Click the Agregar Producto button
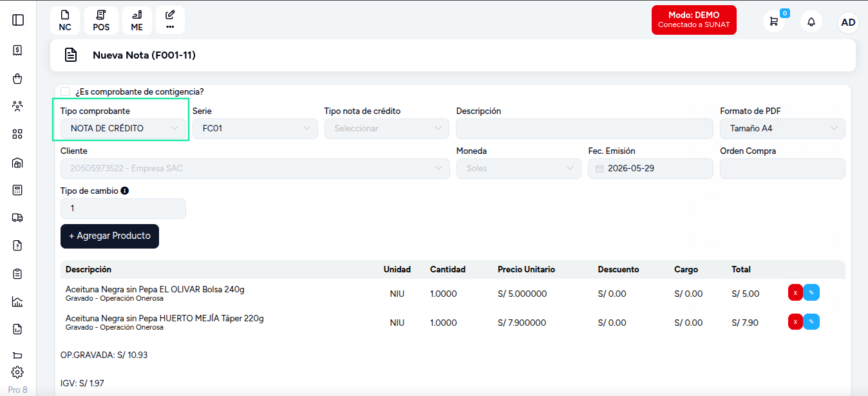This screenshot has height=396, width=868. [109, 236]
